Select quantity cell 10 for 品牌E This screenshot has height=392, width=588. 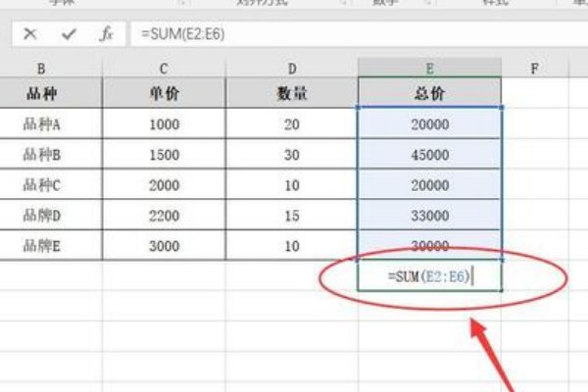coord(292,245)
